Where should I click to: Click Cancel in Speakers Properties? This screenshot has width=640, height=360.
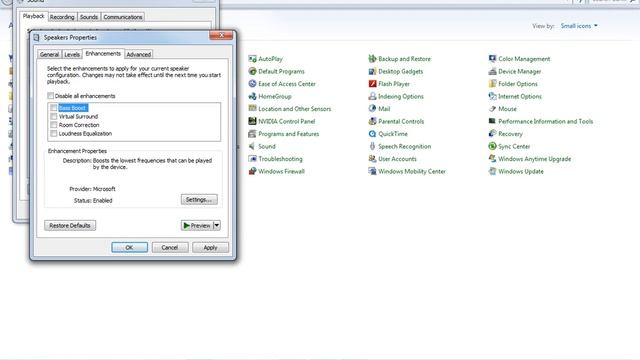tap(170, 247)
